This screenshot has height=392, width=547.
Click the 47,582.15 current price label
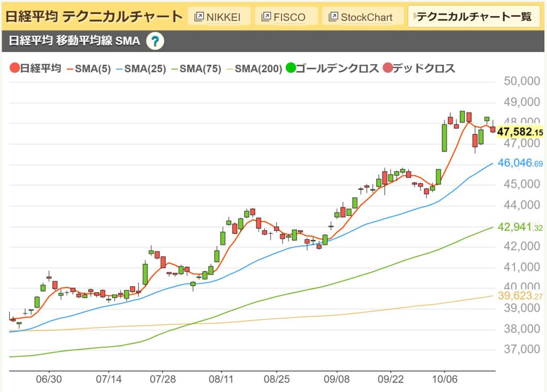click(x=520, y=131)
